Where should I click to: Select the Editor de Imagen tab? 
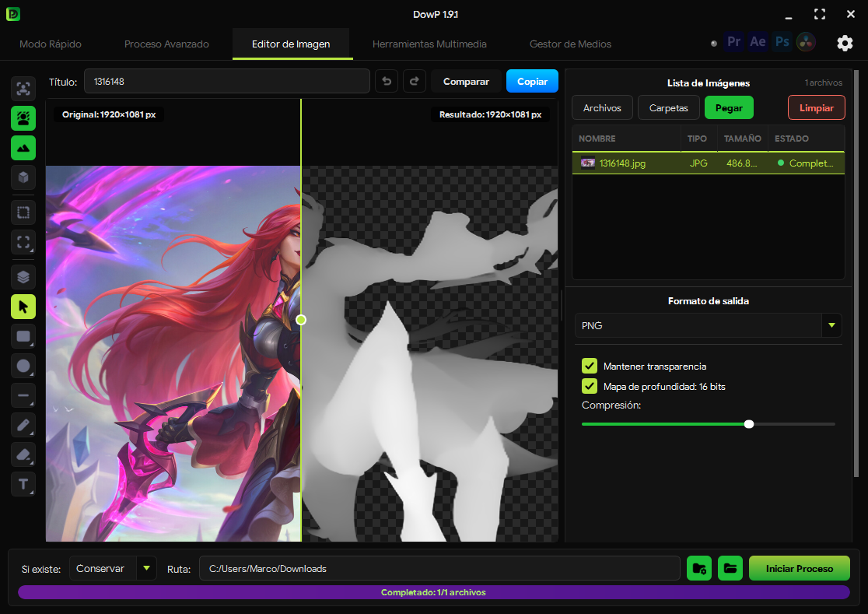tap(291, 44)
